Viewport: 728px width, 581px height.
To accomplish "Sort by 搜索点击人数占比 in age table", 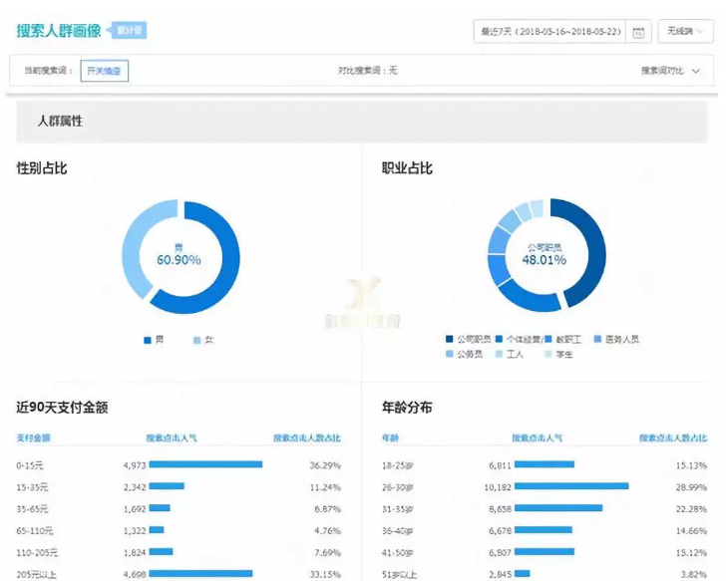I will 673,437.
